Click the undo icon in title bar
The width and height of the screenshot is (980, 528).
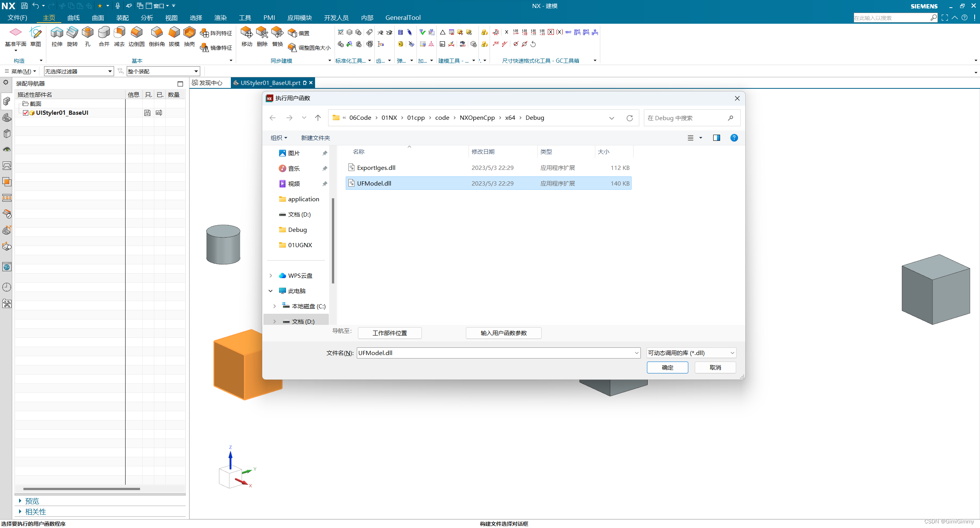coord(36,6)
